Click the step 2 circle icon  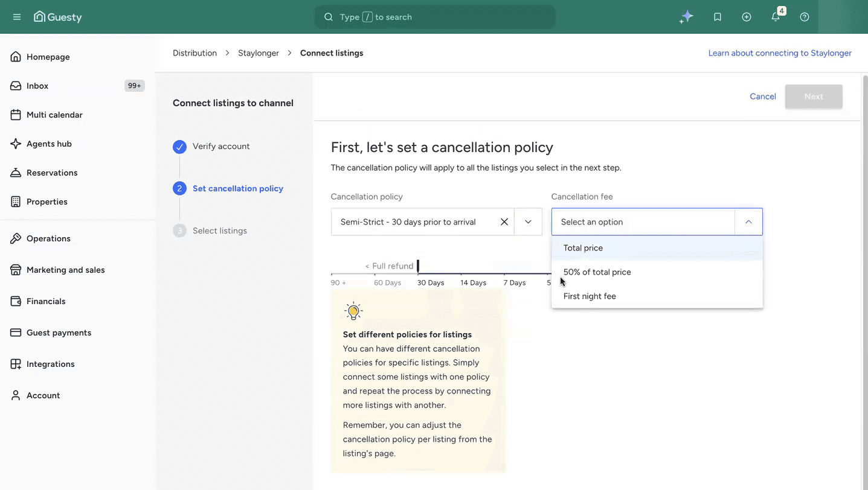tap(179, 188)
